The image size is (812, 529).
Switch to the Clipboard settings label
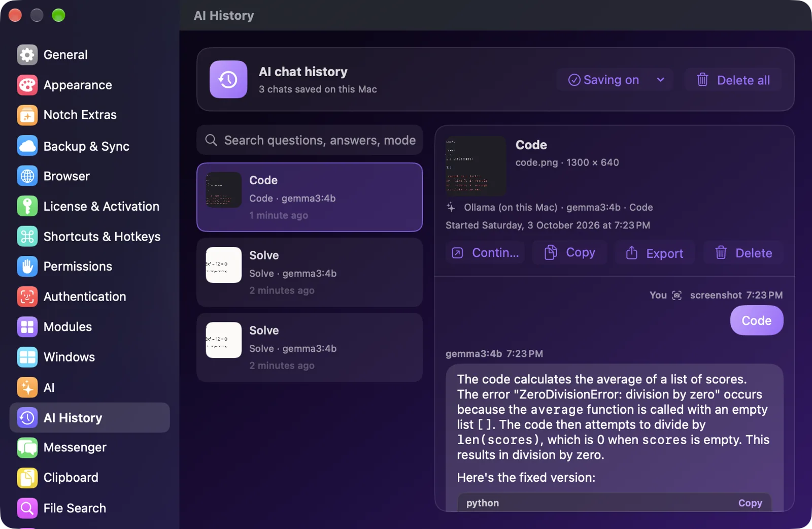point(71,478)
